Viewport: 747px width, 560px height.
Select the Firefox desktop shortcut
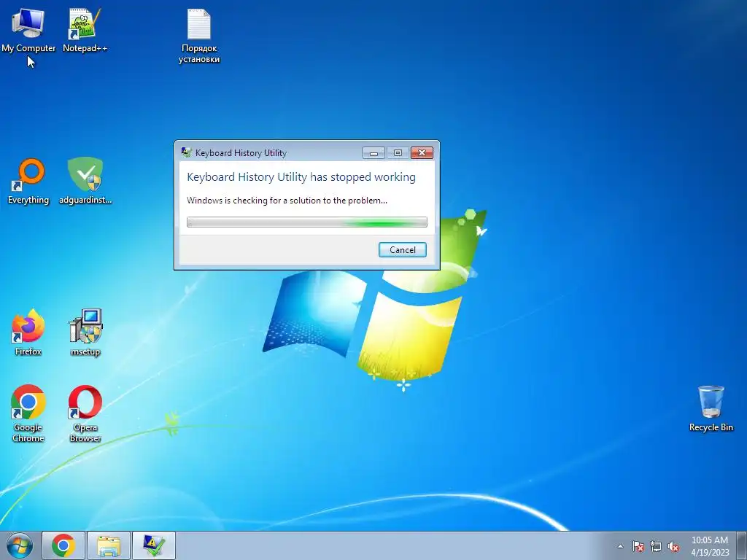[x=28, y=332]
